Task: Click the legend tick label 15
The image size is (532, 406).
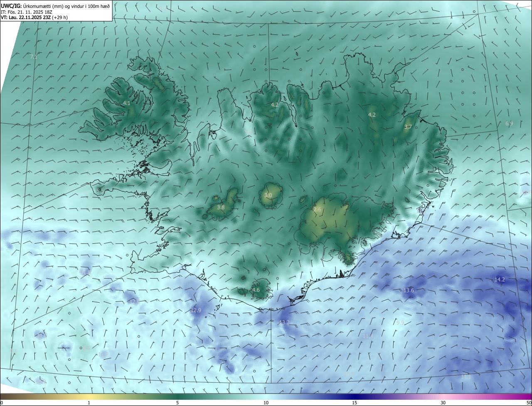Action: [355, 403]
